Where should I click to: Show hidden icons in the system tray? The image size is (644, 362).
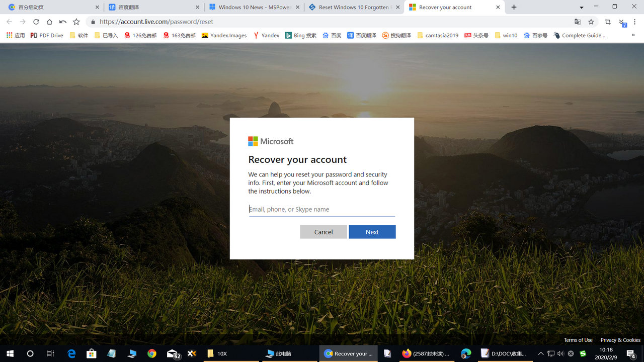pyautogui.click(x=540, y=353)
